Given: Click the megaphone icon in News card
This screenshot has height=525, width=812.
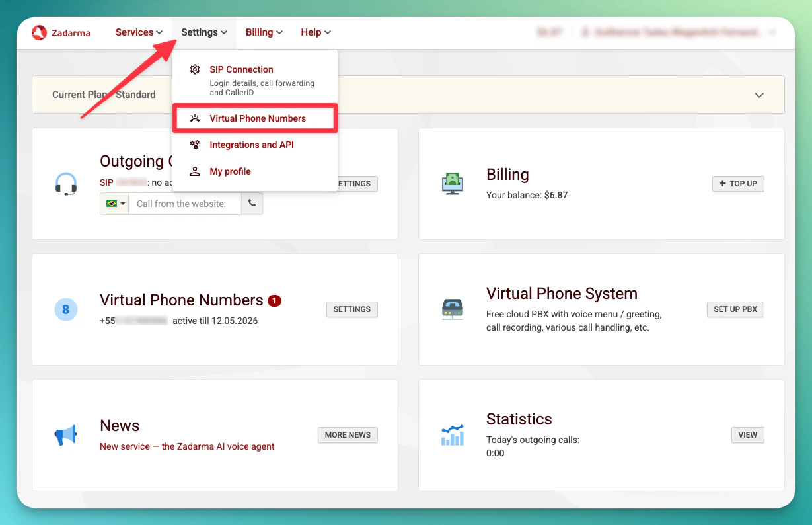Looking at the screenshot, I should (66, 435).
